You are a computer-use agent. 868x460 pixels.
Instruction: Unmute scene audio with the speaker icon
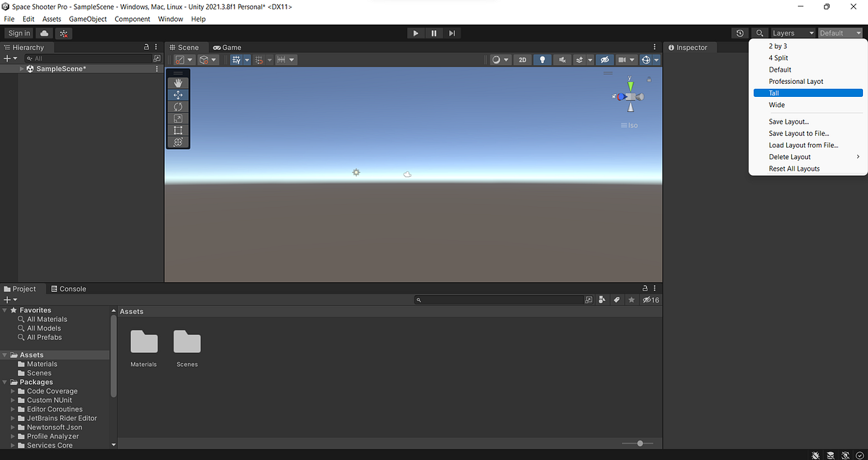[x=561, y=59]
